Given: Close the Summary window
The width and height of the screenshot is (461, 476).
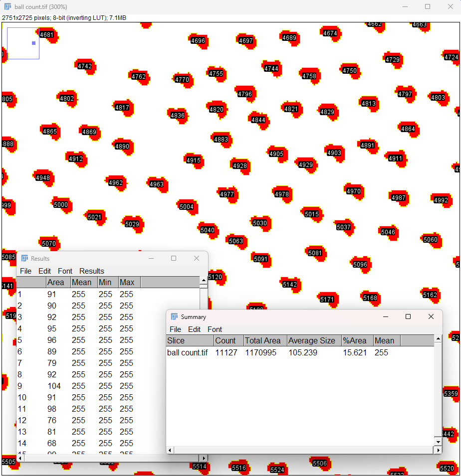Looking at the screenshot, I should pos(431,317).
